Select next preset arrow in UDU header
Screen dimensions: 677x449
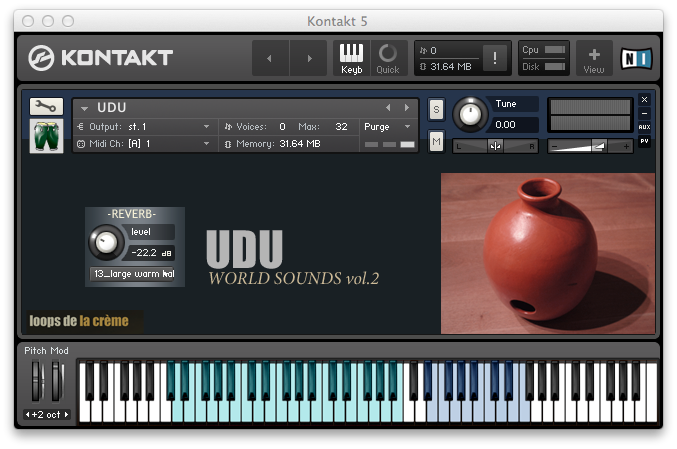point(407,108)
